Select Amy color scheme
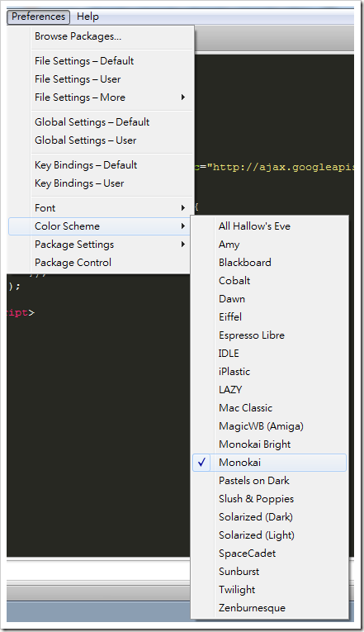Image resolution: width=364 pixels, height=632 pixels. (x=269, y=245)
